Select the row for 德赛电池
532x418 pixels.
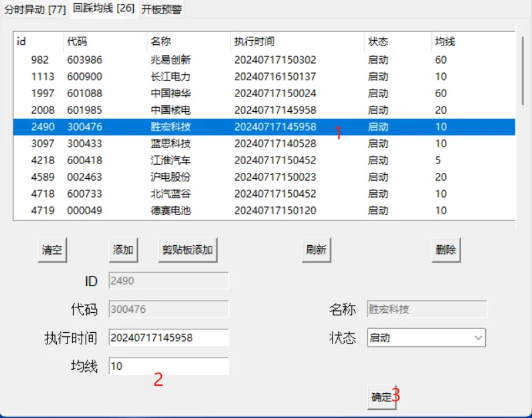coord(264,210)
